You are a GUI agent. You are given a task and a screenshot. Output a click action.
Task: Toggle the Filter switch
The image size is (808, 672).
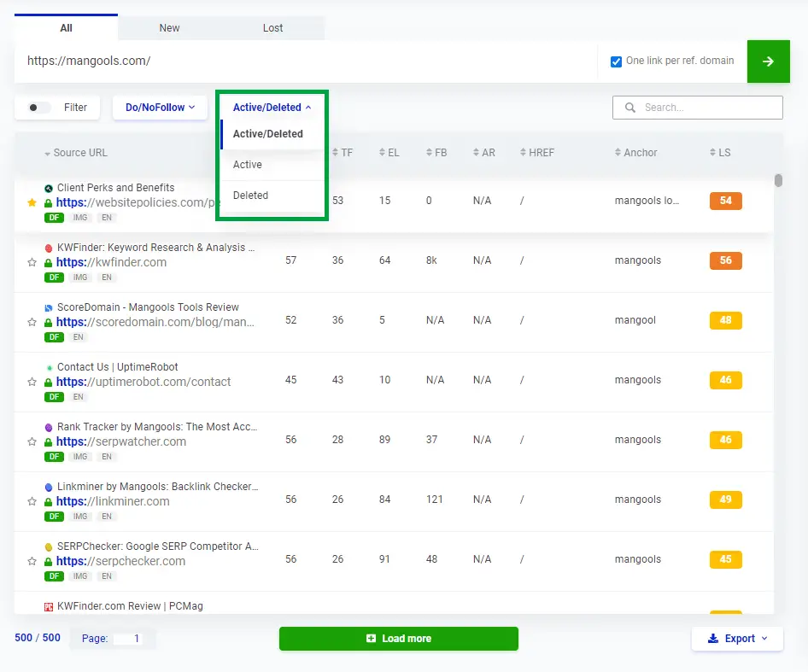[38, 108]
